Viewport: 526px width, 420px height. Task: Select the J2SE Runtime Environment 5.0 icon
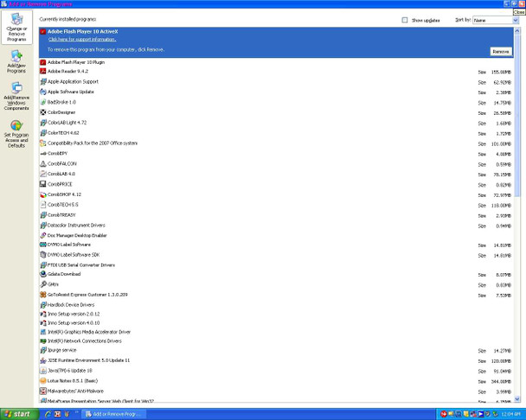pos(43,360)
